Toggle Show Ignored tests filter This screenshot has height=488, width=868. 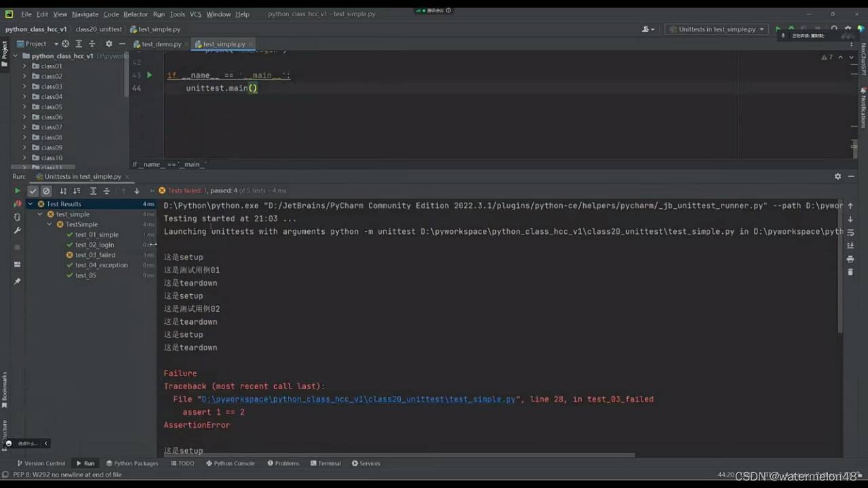tap(46, 191)
